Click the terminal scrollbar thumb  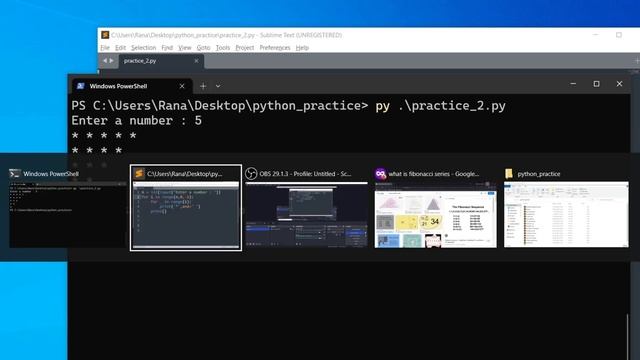tap(628, 337)
